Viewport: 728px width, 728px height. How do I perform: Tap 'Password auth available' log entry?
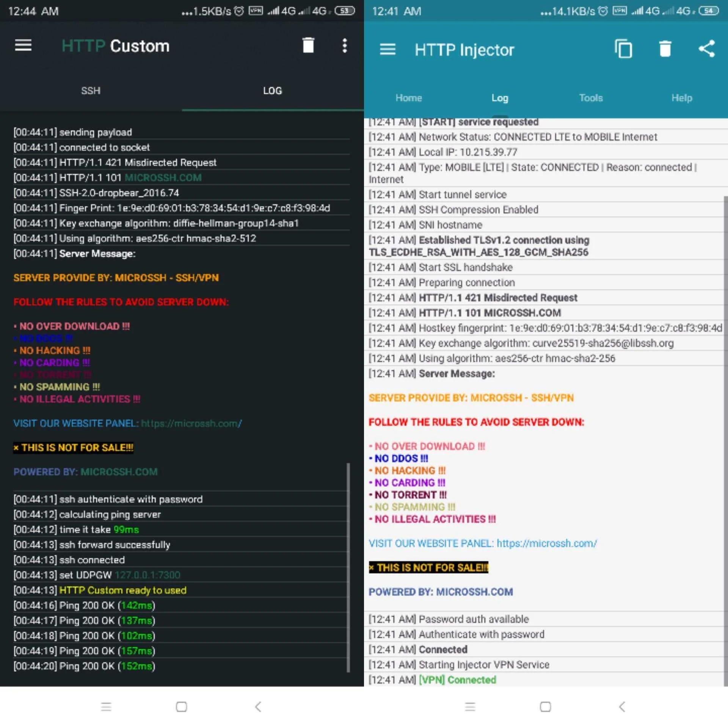(449, 619)
